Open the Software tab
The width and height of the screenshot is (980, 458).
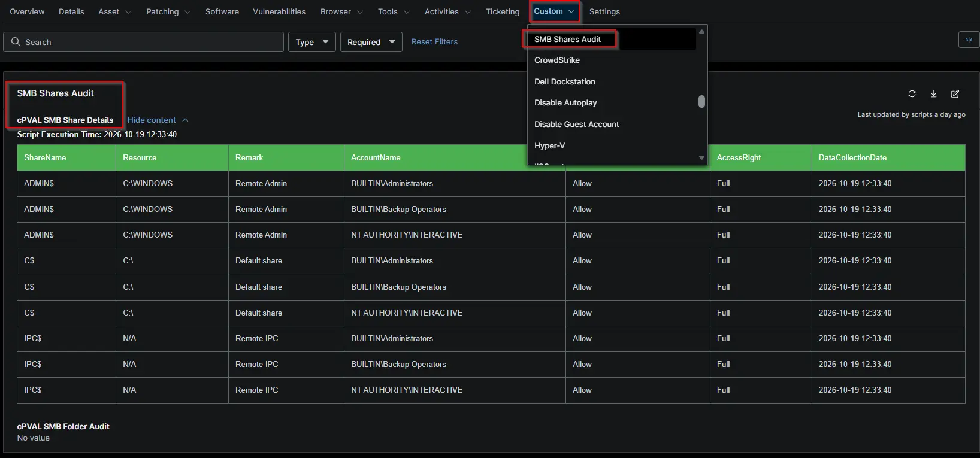coord(222,11)
